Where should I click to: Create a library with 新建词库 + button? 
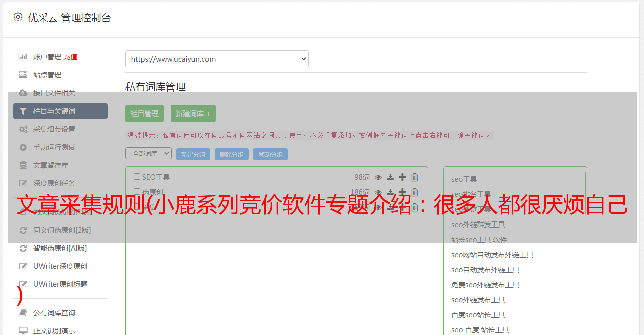[193, 114]
